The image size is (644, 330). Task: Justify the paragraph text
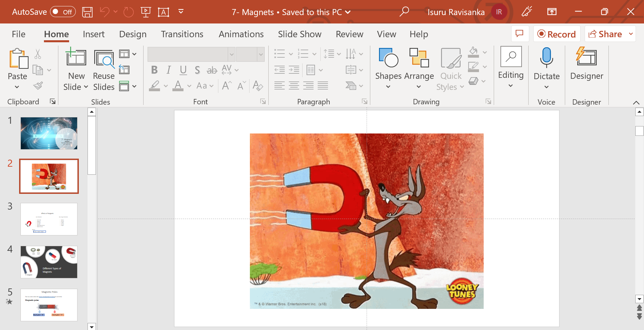point(323,86)
